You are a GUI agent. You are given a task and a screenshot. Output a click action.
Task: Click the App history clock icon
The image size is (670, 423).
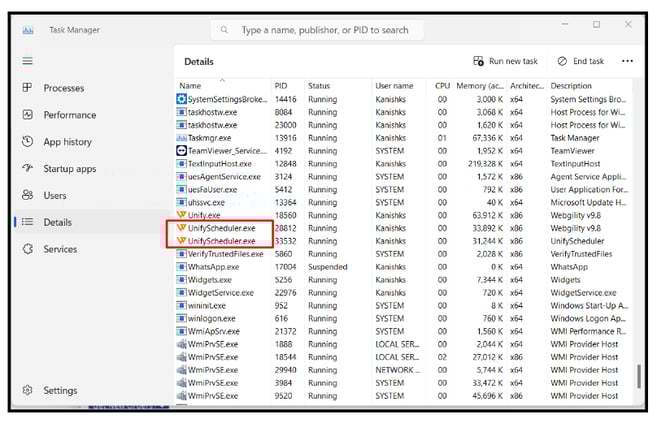coord(27,142)
